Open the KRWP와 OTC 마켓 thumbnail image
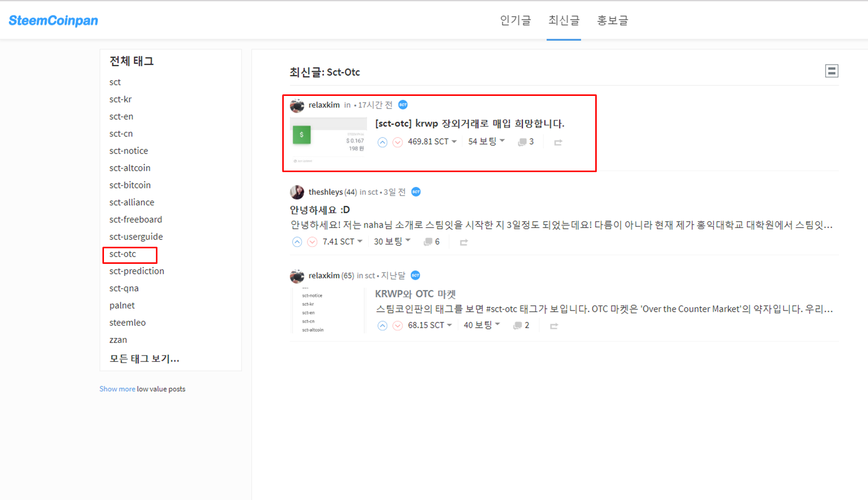 click(329, 311)
